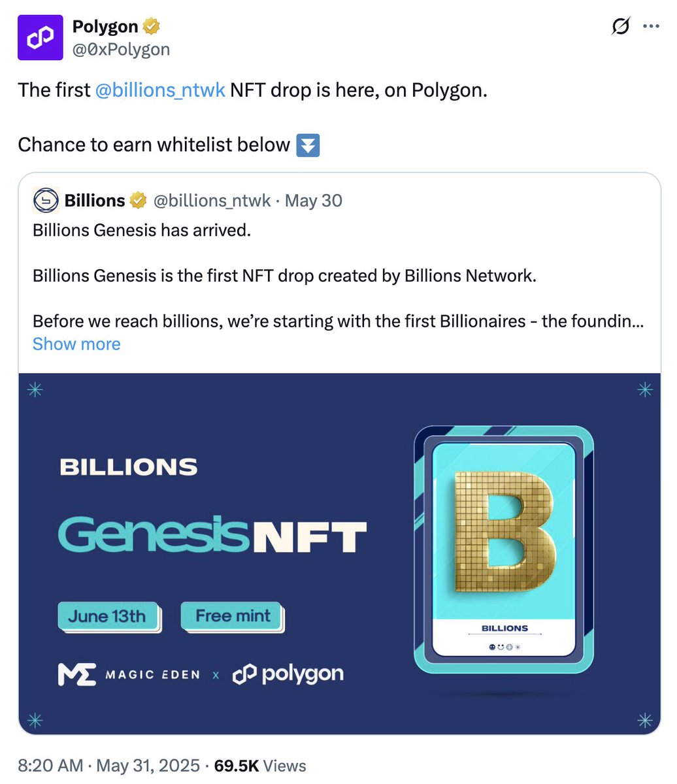Image resolution: width=677 pixels, height=784 pixels.
Task: Click the Polygon profile avatar
Action: pos(41,37)
